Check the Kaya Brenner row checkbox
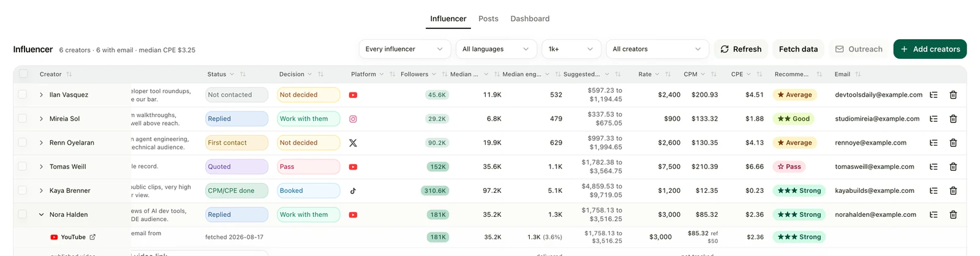This screenshot has width=980, height=256. pos(23,190)
